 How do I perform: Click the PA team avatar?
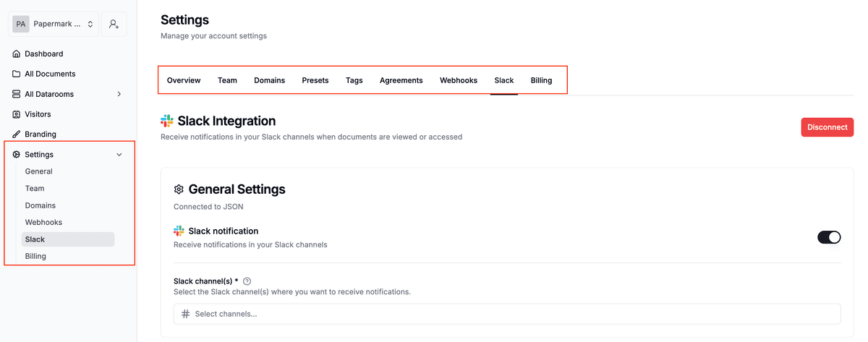[21, 24]
